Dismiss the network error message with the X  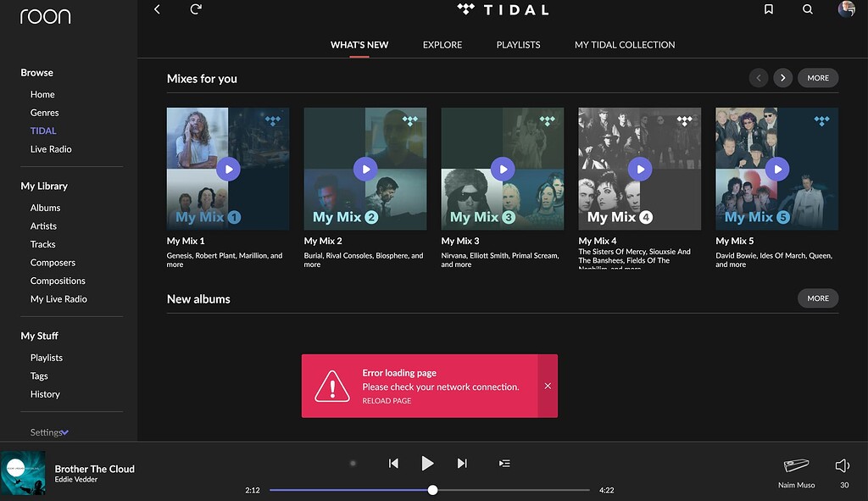point(548,386)
